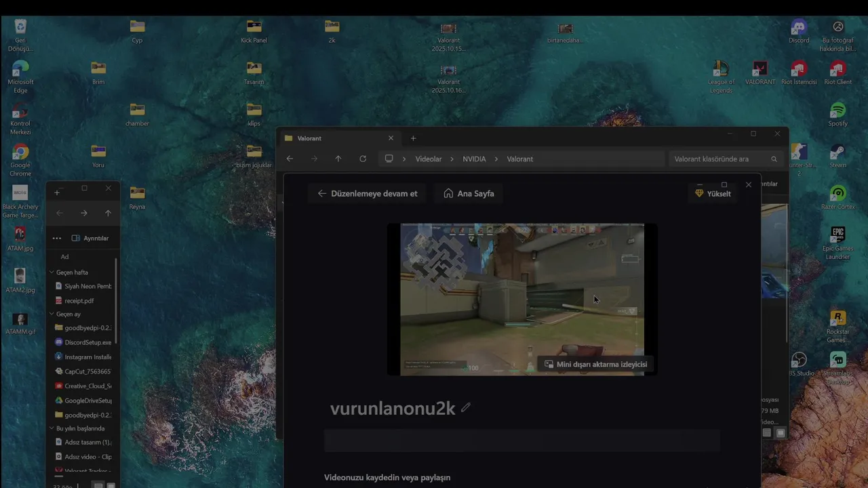Select the Valorant 2025.10.15 video file on desktop
The width and height of the screenshot is (868, 488).
point(448,37)
